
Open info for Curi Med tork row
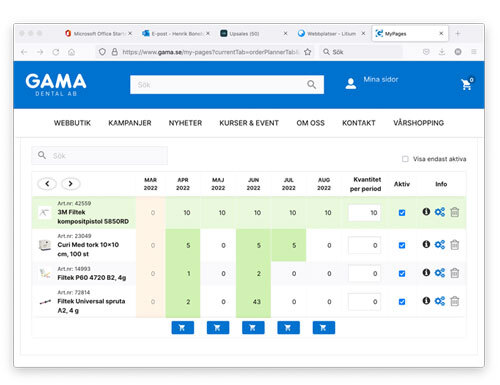426,244
